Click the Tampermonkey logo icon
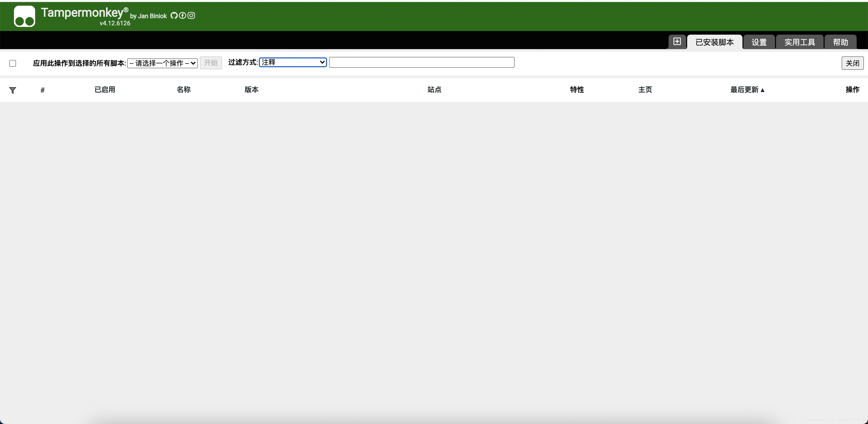The width and height of the screenshot is (868, 424). point(24,16)
